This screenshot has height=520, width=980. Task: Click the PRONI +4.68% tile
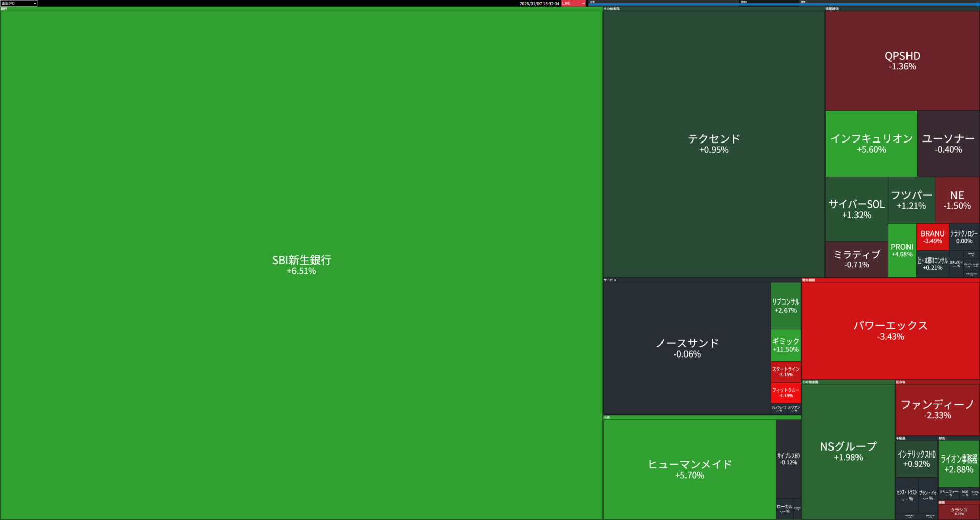coord(902,250)
